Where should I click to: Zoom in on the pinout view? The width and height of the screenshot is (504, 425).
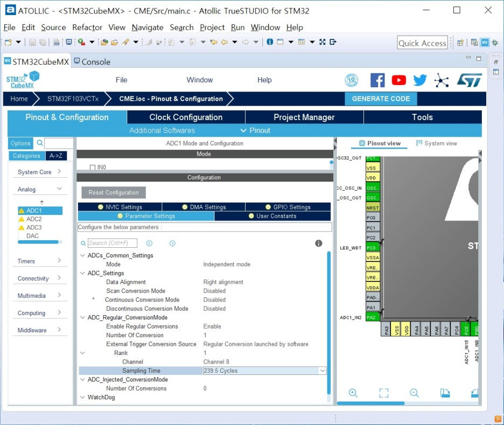pyautogui.click(x=353, y=393)
